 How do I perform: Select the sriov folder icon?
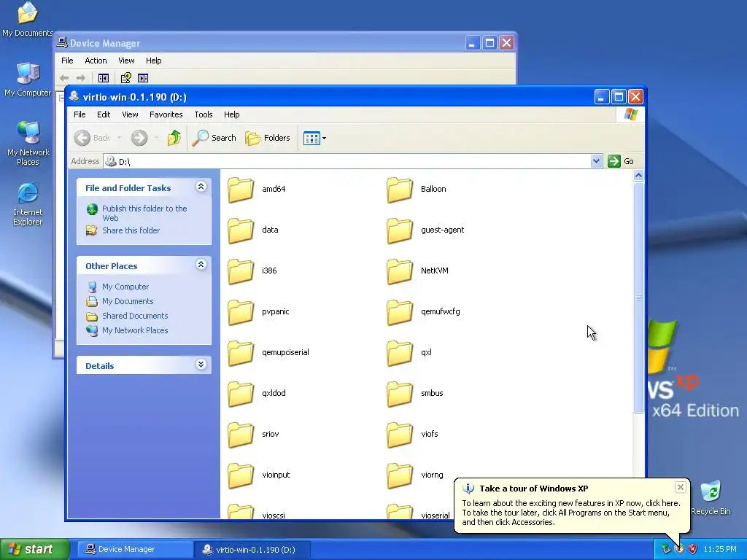click(x=241, y=435)
